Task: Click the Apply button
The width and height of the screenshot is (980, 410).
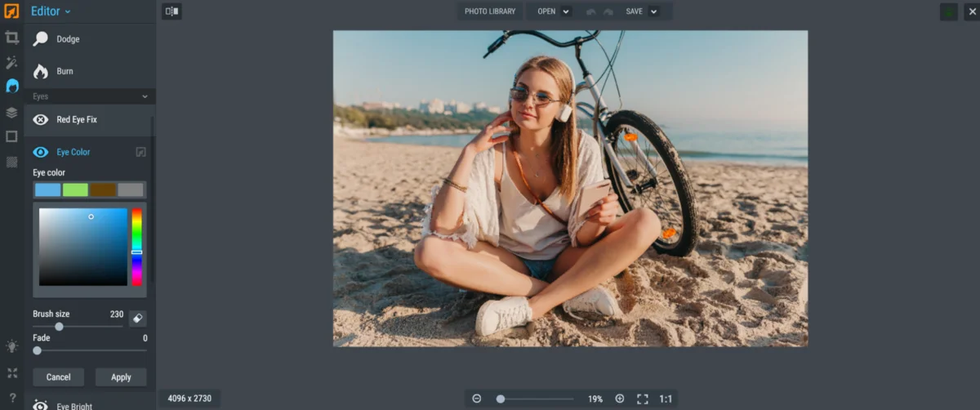Action: 121,377
